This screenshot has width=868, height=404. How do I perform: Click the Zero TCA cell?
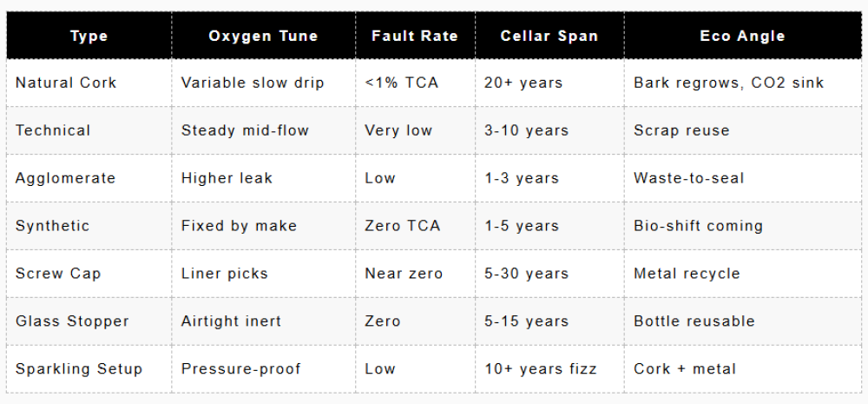pyautogui.click(x=403, y=226)
